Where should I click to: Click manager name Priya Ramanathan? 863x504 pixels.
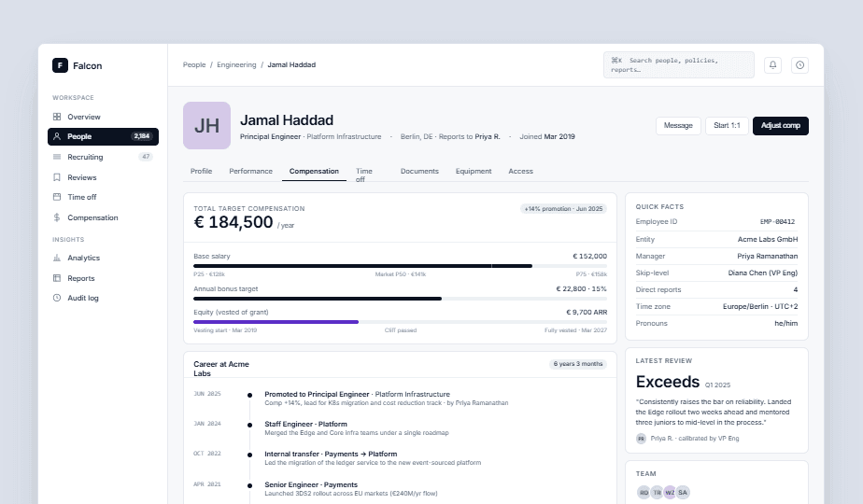767,256
